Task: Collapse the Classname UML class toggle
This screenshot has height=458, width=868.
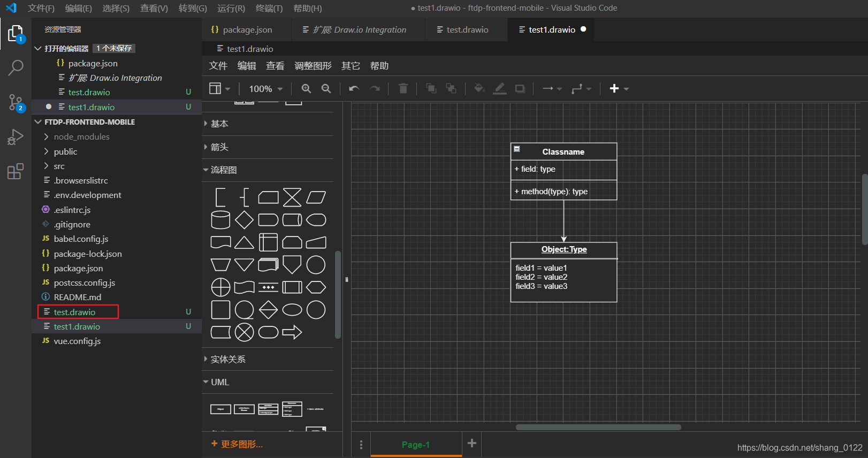Action: (x=517, y=149)
